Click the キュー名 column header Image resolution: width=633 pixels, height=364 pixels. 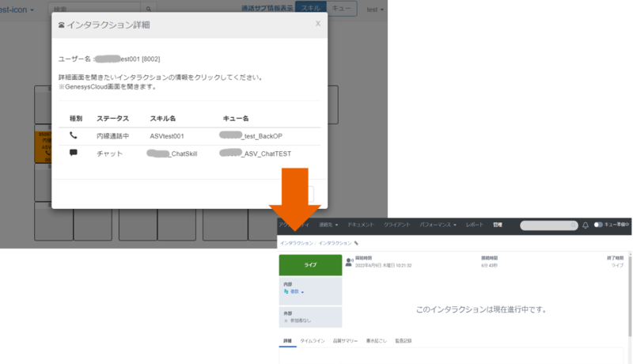point(236,119)
